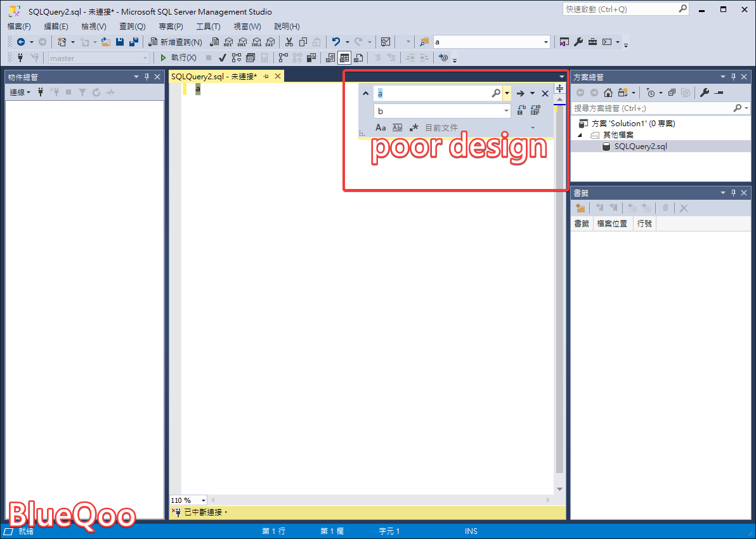Open the 工具(T) menu
The image size is (756, 539).
point(208,27)
